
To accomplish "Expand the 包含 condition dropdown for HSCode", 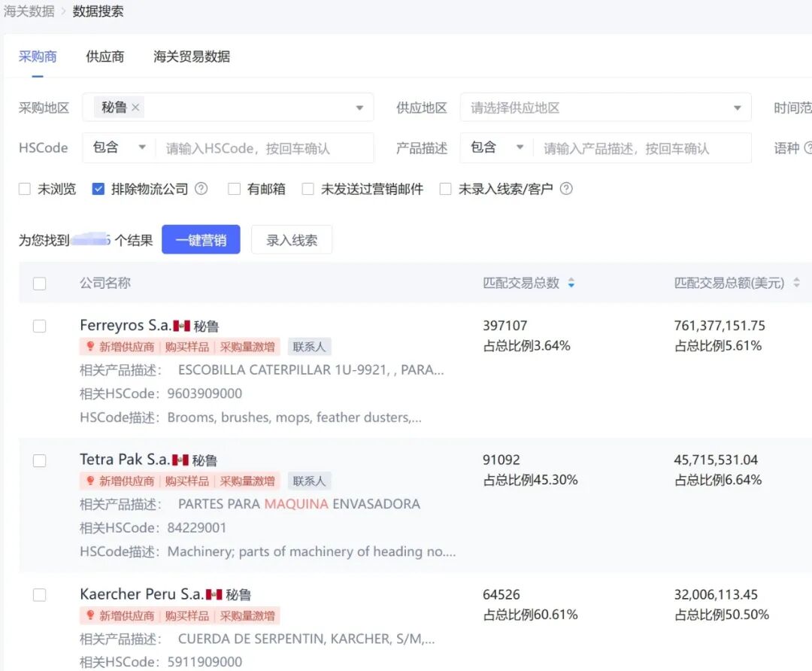I will [x=118, y=148].
